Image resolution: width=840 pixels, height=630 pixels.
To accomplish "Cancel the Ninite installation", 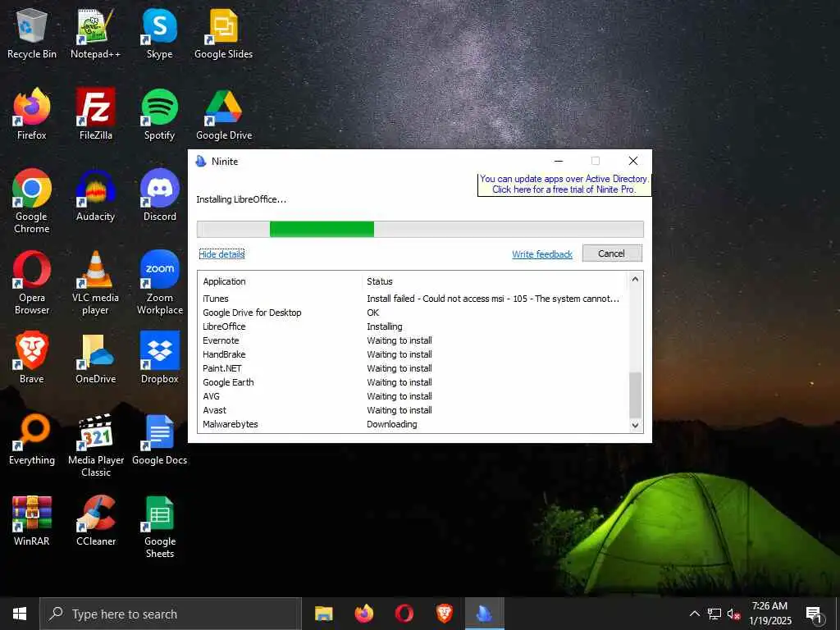I will [612, 253].
